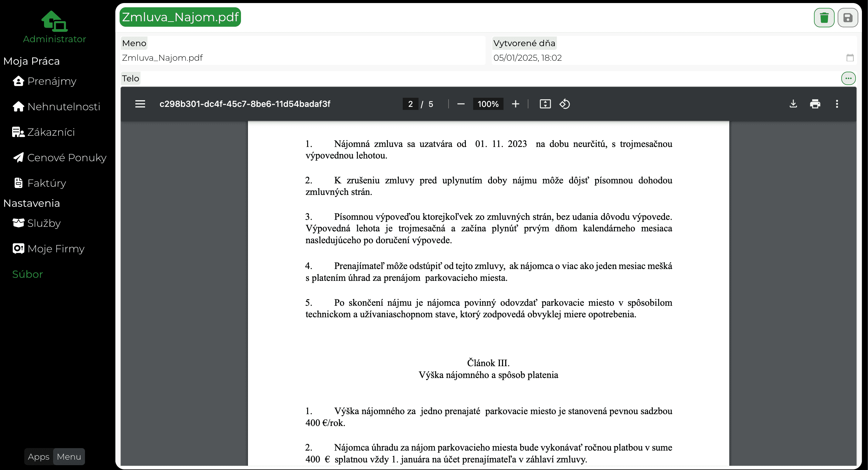Rotate the PDF counterclockwise

tap(565, 104)
